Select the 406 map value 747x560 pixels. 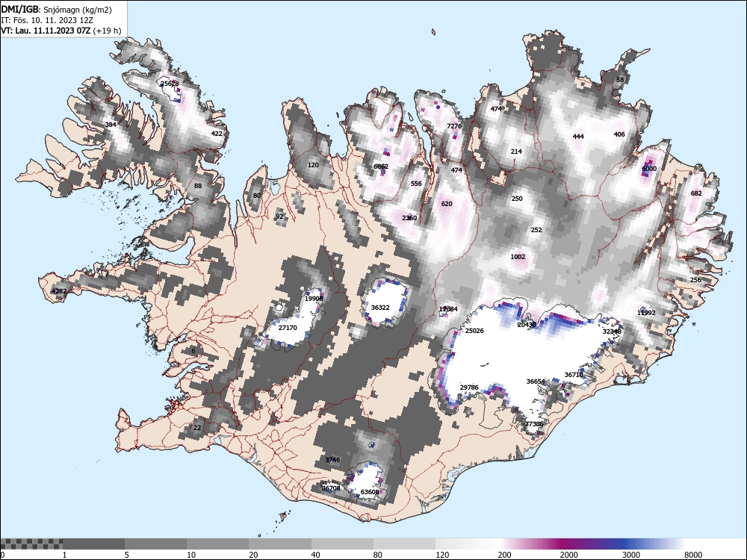point(619,134)
